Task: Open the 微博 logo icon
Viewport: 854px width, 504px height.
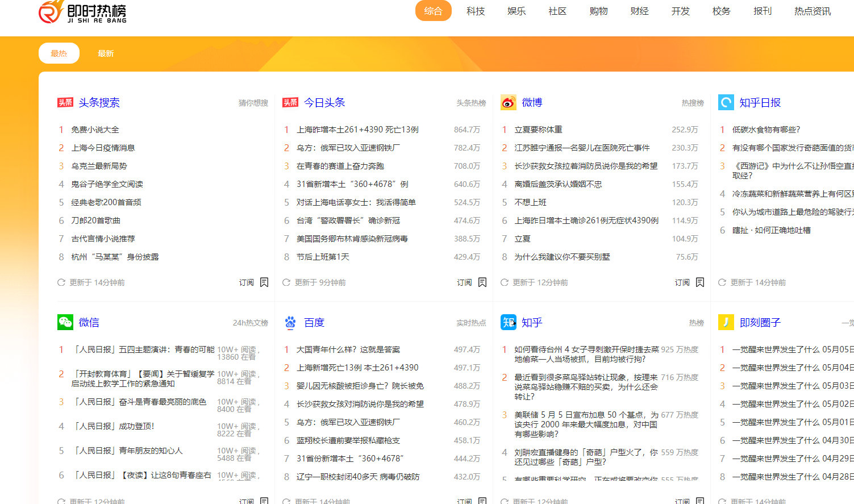Action: click(509, 102)
